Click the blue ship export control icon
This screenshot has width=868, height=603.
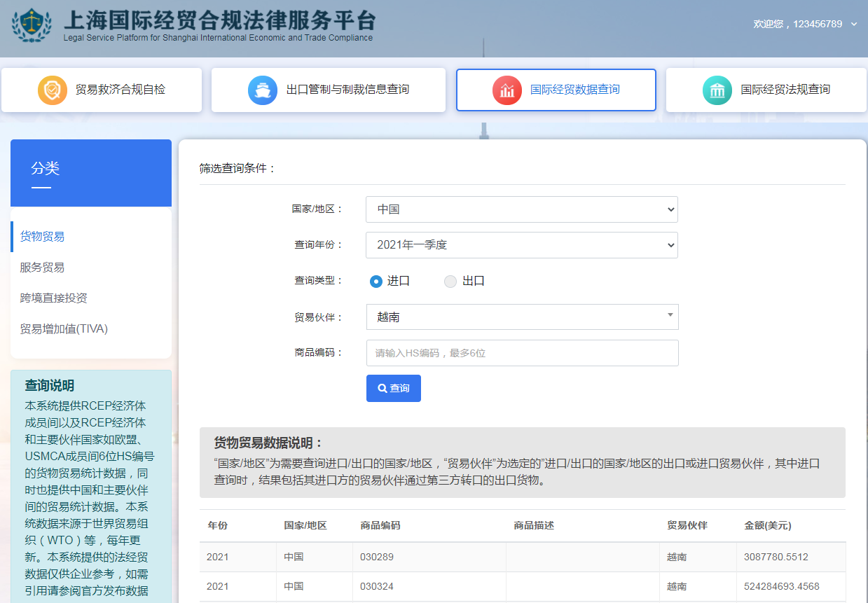[263, 90]
